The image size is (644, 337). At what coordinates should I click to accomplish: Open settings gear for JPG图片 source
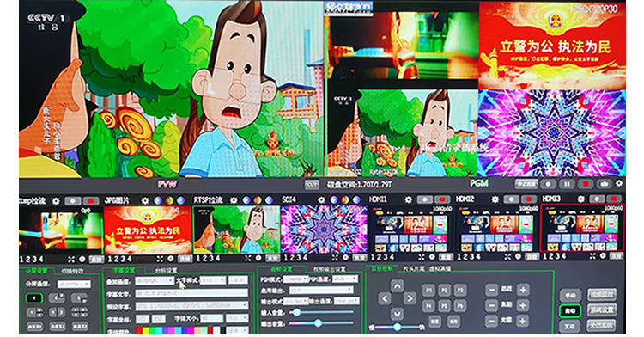(145, 201)
